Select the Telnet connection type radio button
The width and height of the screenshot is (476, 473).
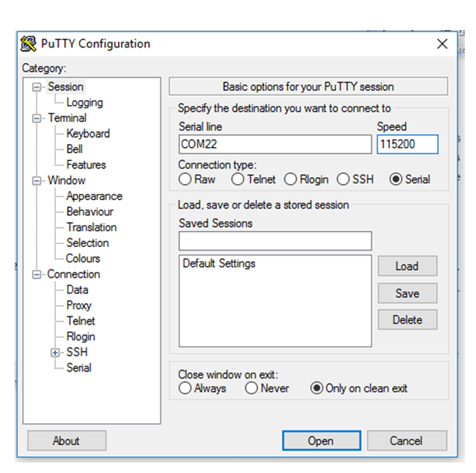(x=238, y=180)
